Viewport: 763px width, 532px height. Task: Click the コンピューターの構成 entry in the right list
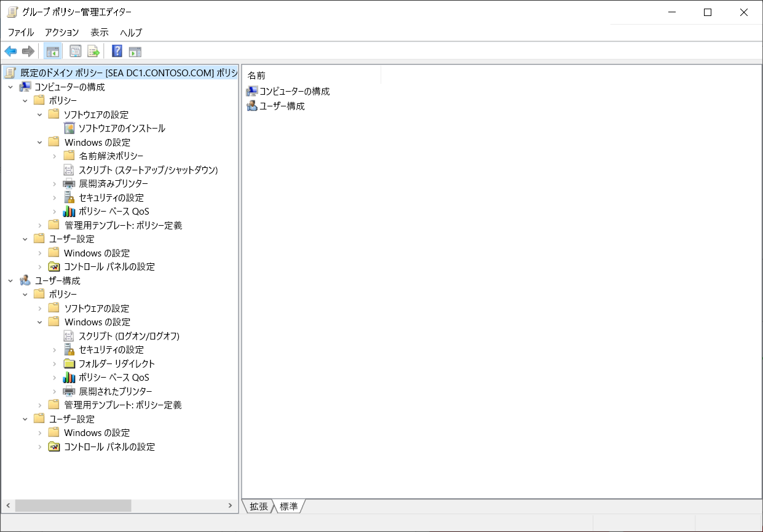click(x=295, y=91)
